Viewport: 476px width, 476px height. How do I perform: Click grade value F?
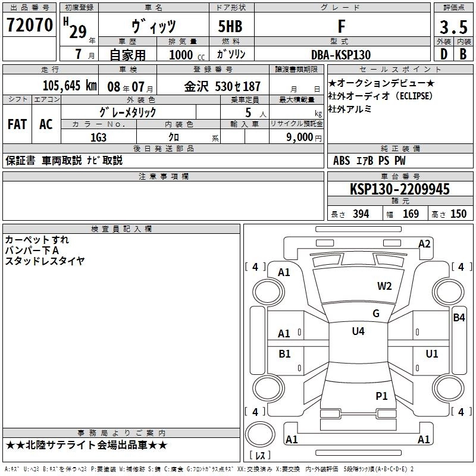tap(342, 26)
